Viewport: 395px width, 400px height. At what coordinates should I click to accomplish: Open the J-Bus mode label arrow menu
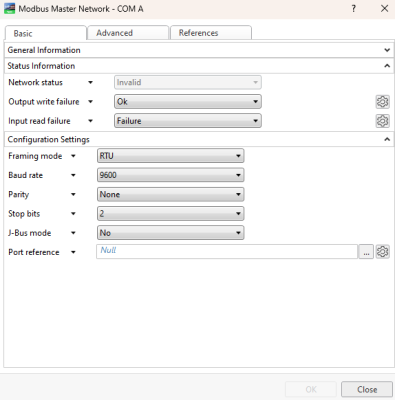coord(73,233)
